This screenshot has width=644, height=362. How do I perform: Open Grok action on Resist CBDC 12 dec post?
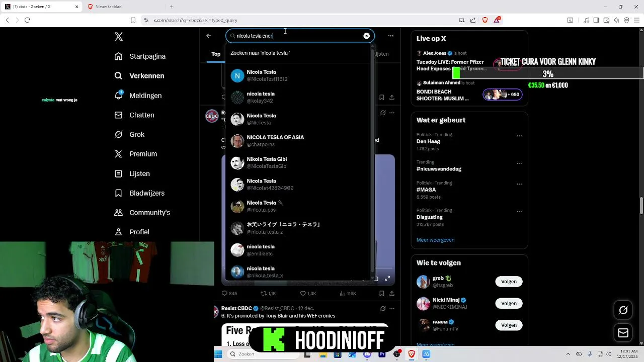click(383, 309)
